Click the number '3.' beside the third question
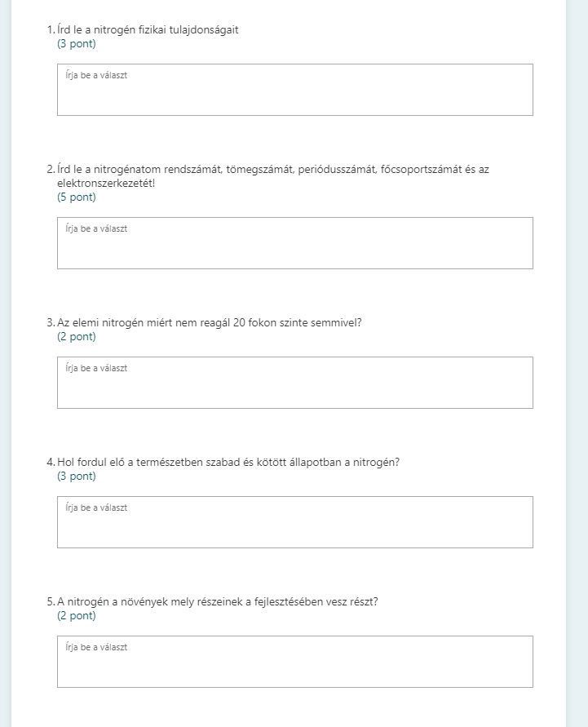Viewport: 588px width, 727px height. 51,322
